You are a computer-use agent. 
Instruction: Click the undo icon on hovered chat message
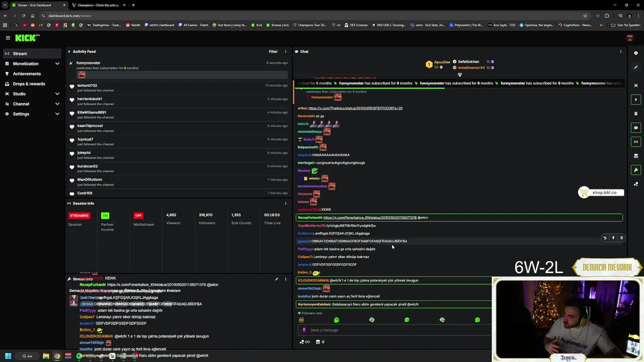[605, 238]
